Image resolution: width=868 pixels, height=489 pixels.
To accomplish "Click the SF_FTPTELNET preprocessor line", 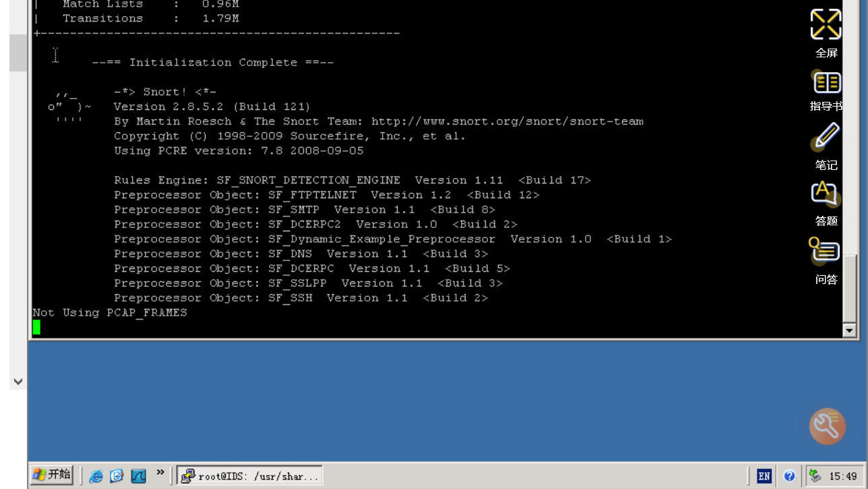I will (x=327, y=195).
